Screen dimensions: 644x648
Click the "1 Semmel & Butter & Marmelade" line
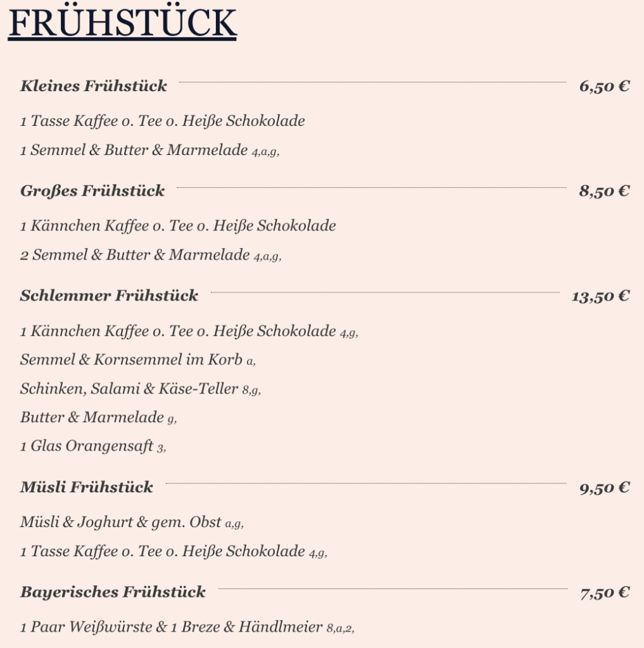(x=134, y=151)
